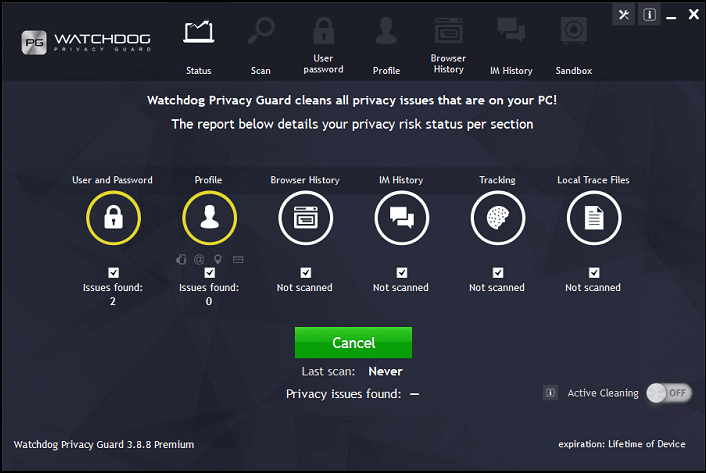Select the Profile circle icon
This screenshot has height=473, width=706.
click(209, 219)
